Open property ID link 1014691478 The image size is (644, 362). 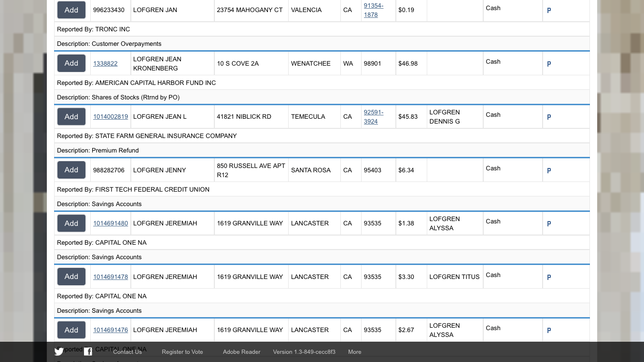[x=111, y=277]
